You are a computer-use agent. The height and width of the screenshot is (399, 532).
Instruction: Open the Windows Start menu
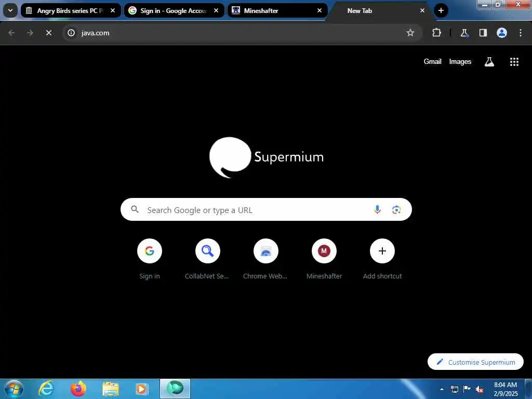[14, 389]
